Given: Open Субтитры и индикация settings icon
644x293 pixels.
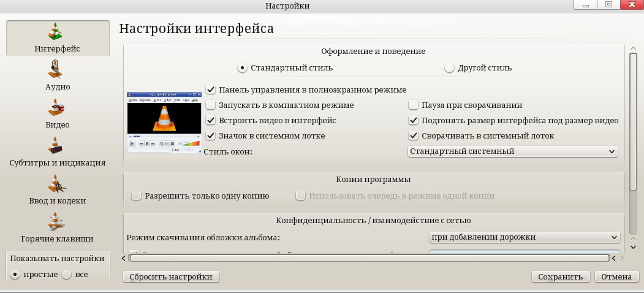Looking at the screenshot, I should coord(55,145).
